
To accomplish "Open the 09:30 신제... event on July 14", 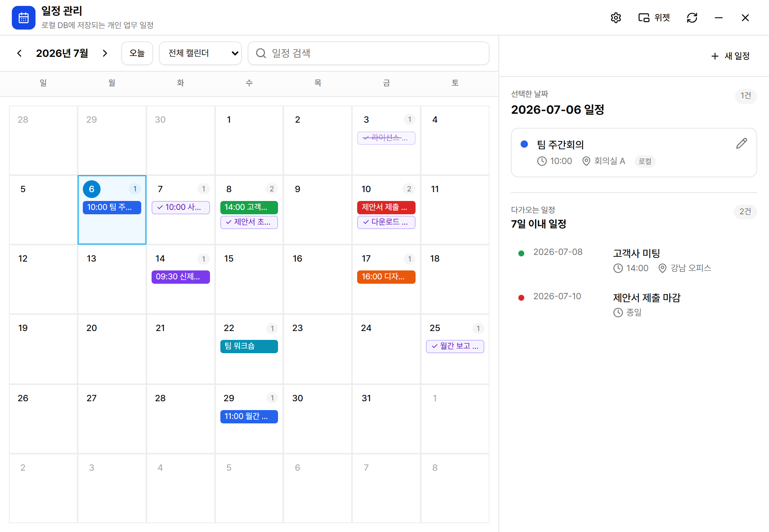I will (180, 277).
